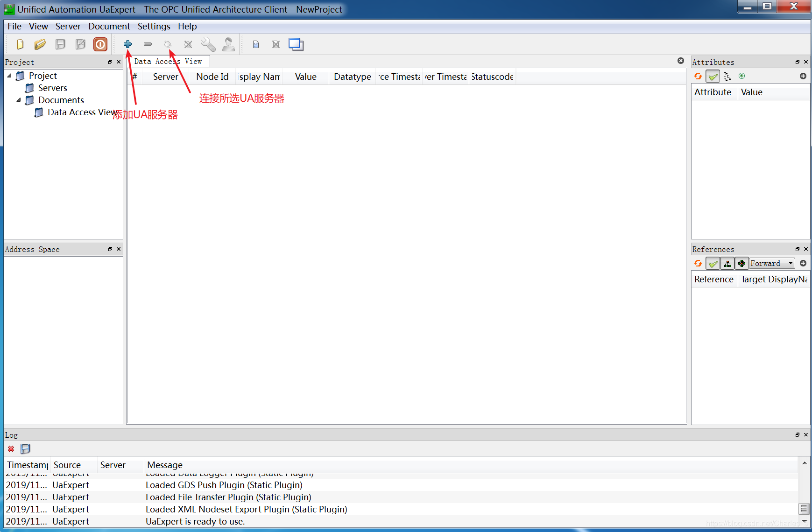The height and width of the screenshot is (532, 812).
Task: Change user identity person icon
Action: click(228, 44)
